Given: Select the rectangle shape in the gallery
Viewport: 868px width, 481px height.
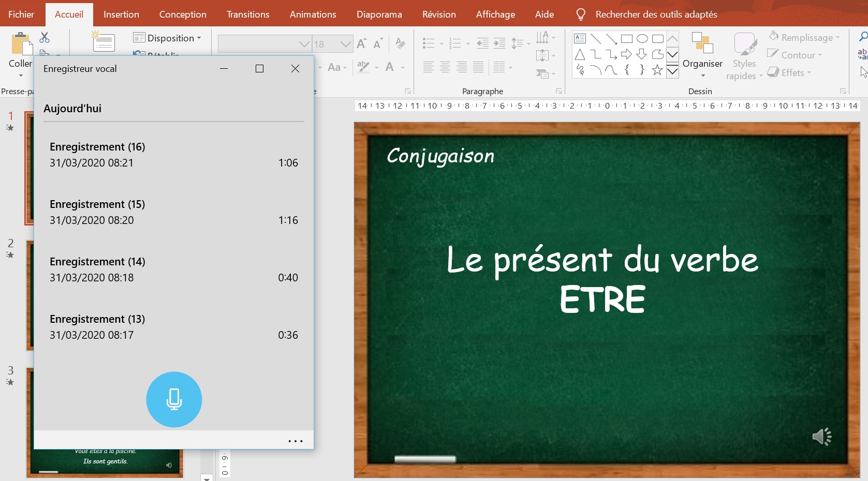Looking at the screenshot, I should (x=626, y=39).
